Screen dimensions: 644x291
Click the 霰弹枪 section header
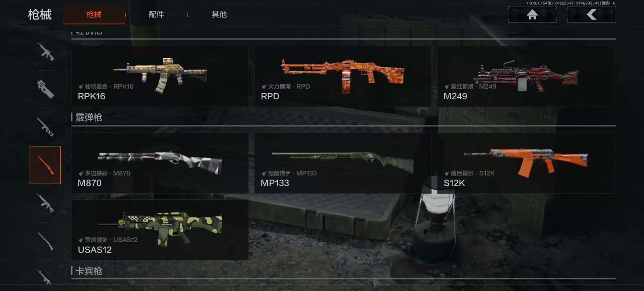tap(89, 117)
